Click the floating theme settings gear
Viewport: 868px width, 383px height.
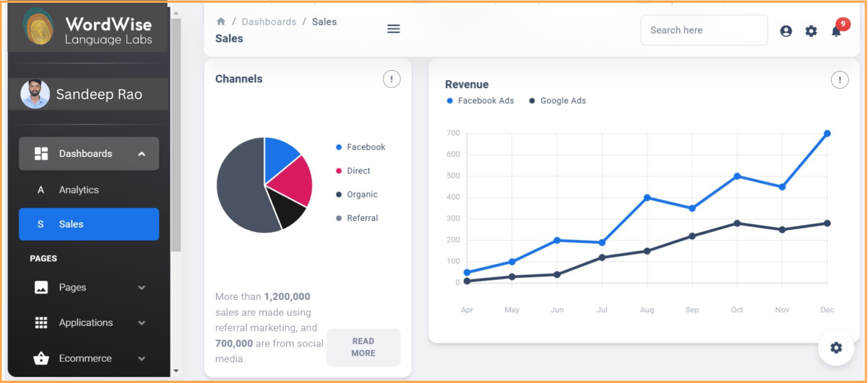836,348
